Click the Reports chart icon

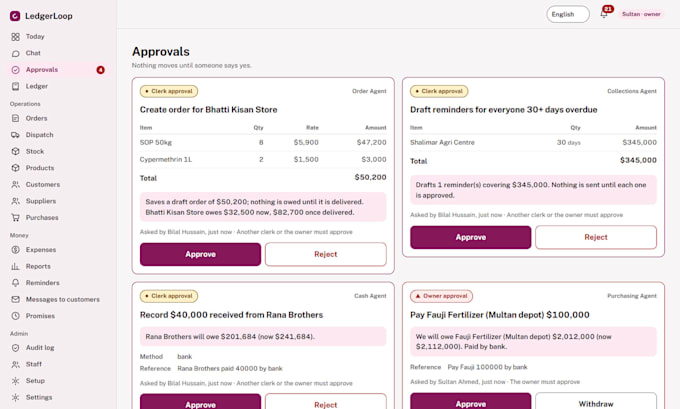pos(15,266)
